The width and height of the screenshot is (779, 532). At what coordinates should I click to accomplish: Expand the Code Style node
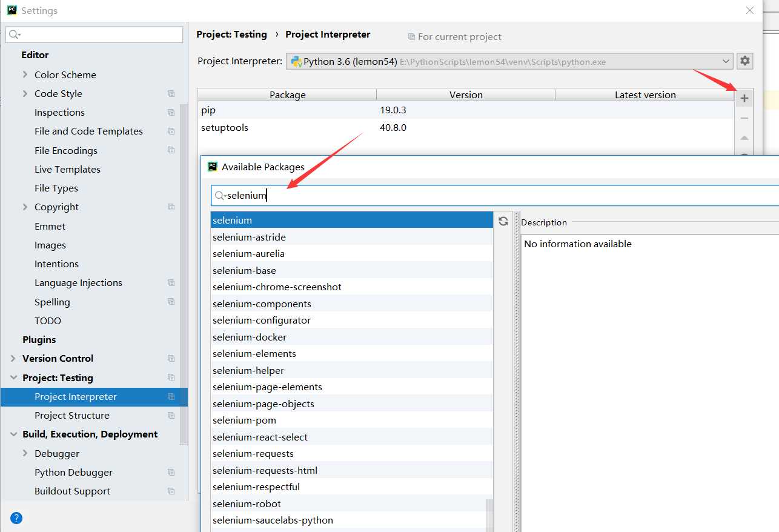click(x=25, y=93)
